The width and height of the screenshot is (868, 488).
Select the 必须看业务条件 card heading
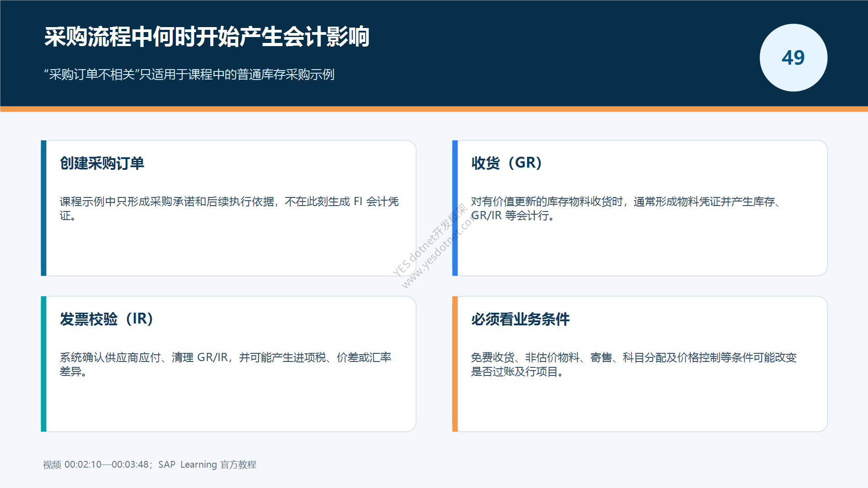[520, 319]
